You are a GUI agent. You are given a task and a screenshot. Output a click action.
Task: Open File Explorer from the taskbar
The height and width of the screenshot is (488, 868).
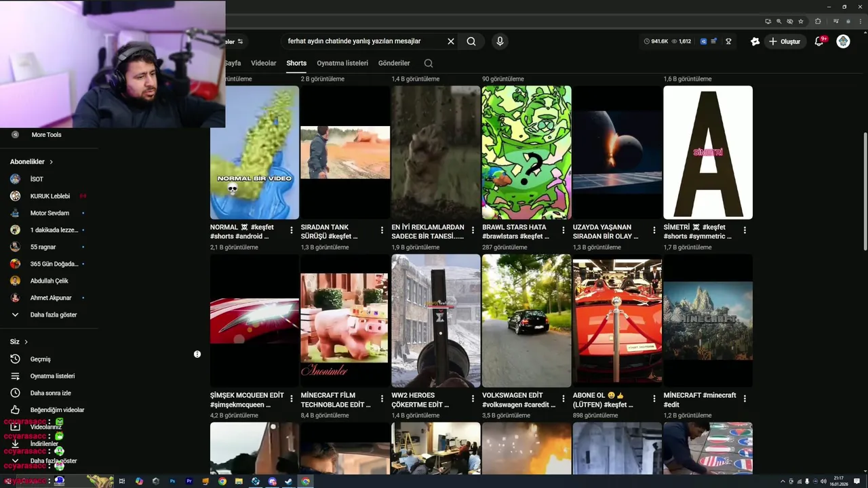239,481
